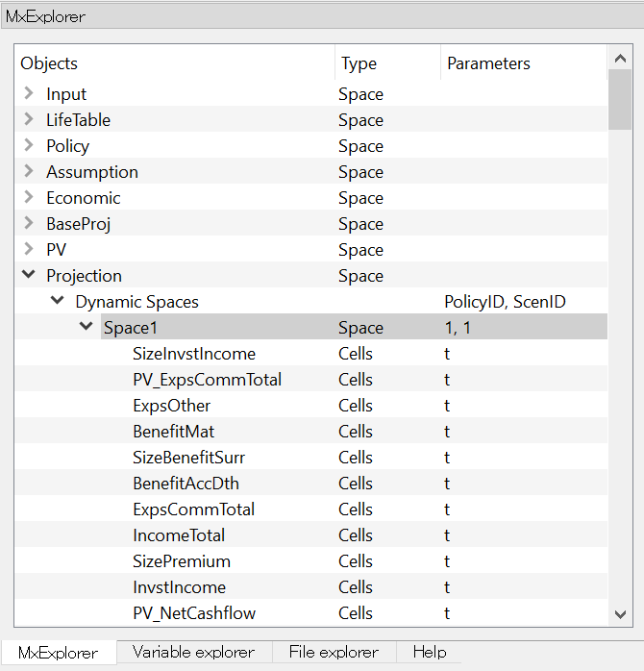Expand the PV space arrow
The image size is (644, 671).
tap(29, 249)
